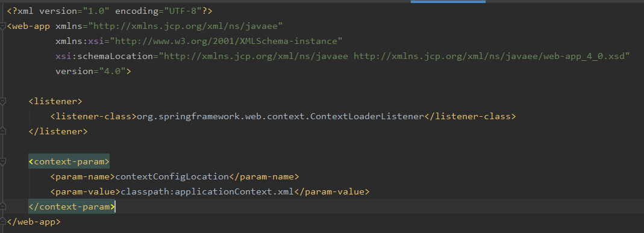Click the classpath:applicationContext.xml value
The height and width of the screenshot is (233, 644).
point(207,191)
